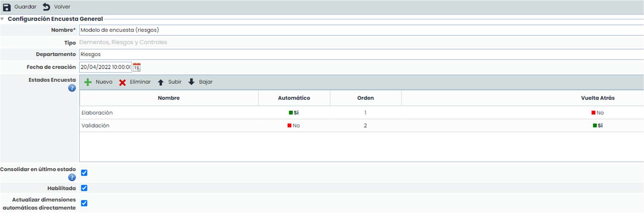Open help icon under Consolidar en último estado
Screen dimensions: 644x213
(72, 177)
